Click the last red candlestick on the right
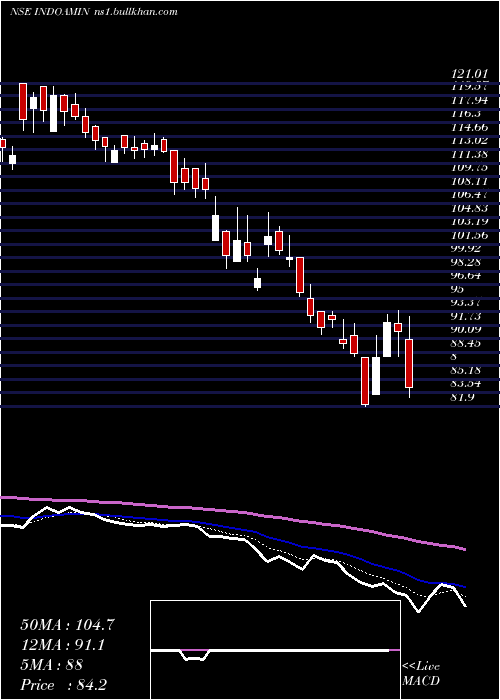 click(x=409, y=363)
